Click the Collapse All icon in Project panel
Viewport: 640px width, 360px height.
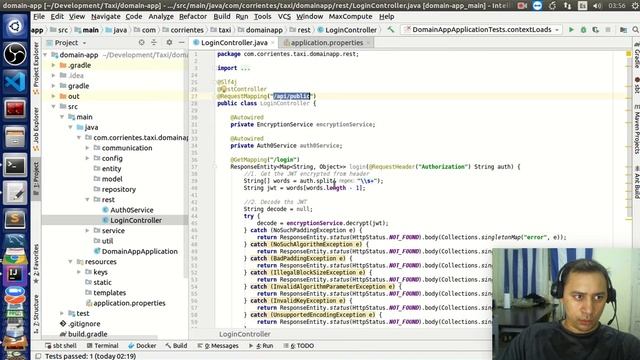[154, 42]
